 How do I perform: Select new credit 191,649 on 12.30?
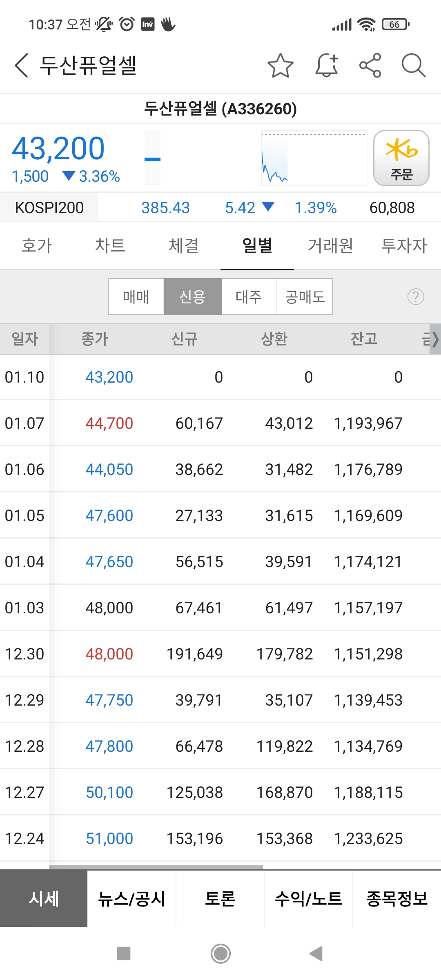(x=195, y=654)
